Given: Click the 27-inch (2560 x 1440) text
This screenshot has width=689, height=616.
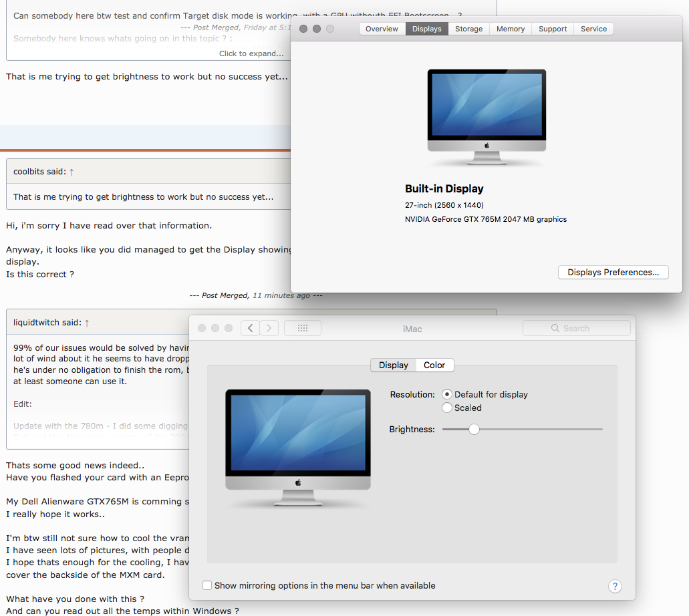Looking at the screenshot, I should 444,205.
